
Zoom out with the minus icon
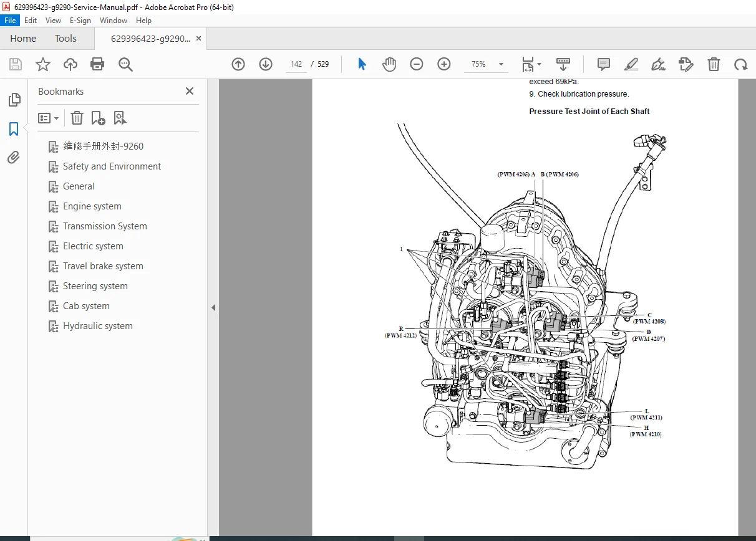pos(417,64)
